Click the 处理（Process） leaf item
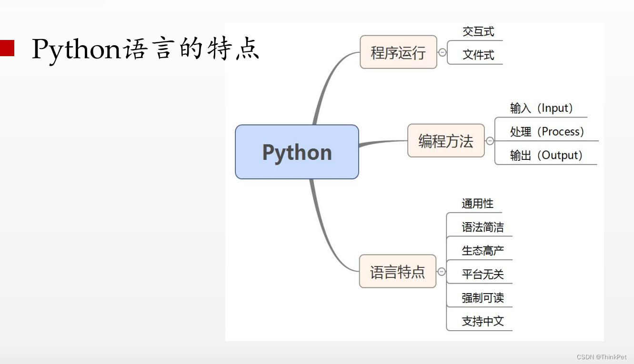The width and height of the screenshot is (634, 364). tap(547, 131)
